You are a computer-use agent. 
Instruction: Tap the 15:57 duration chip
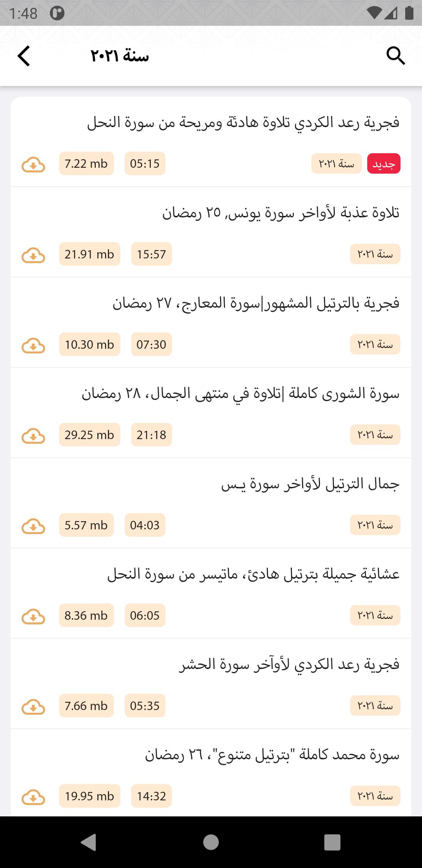point(151,254)
